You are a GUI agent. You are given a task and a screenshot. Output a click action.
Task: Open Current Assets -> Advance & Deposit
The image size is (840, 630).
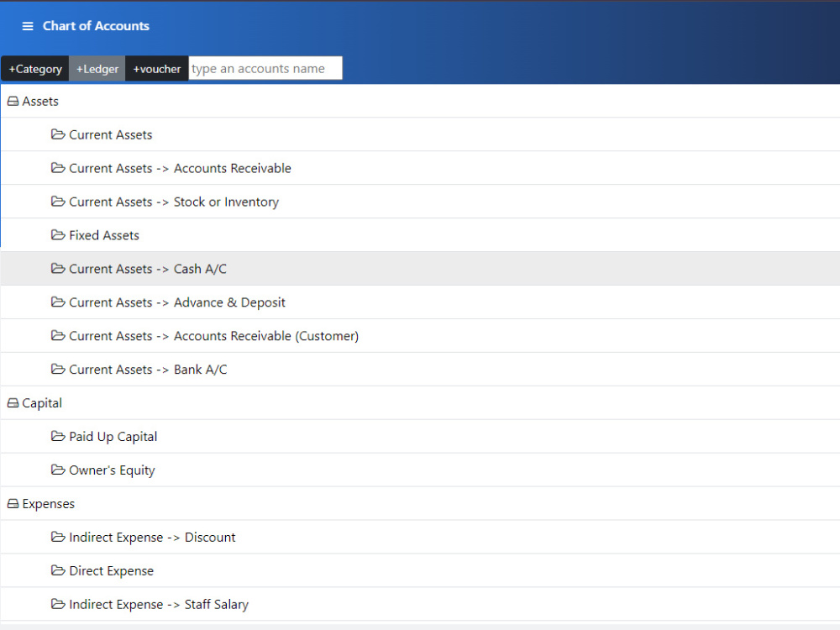click(x=177, y=302)
